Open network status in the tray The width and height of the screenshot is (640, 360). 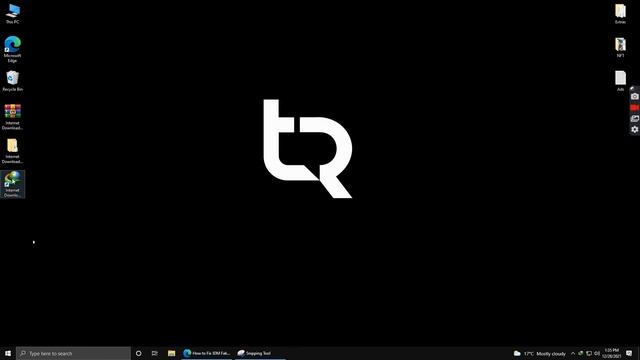(589, 353)
